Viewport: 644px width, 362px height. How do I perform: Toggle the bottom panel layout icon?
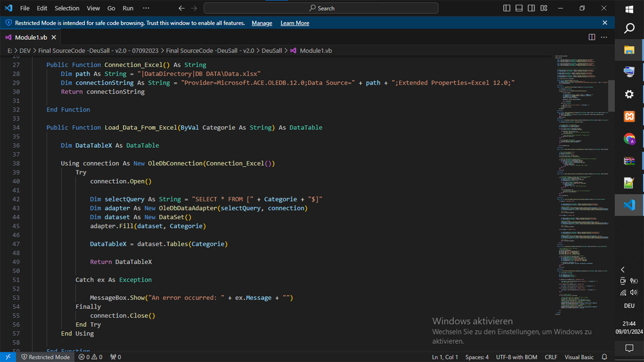pos(519,8)
